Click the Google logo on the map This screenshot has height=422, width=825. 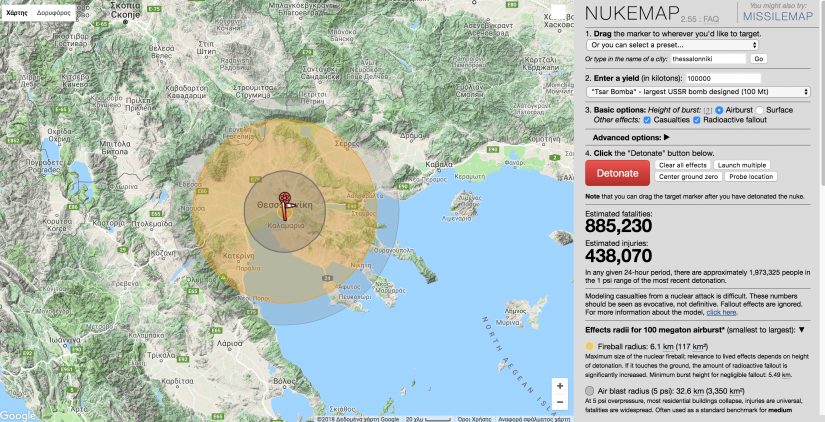tap(17, 415)
